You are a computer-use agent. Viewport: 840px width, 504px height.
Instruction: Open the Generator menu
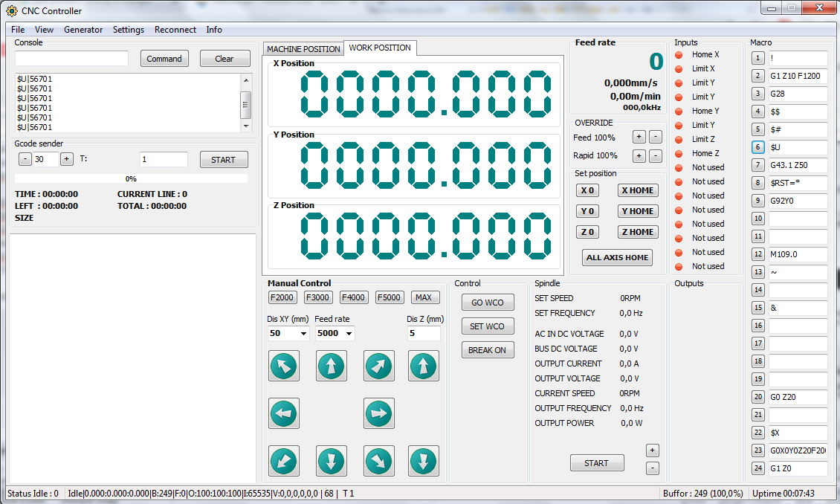click(83, 30)
